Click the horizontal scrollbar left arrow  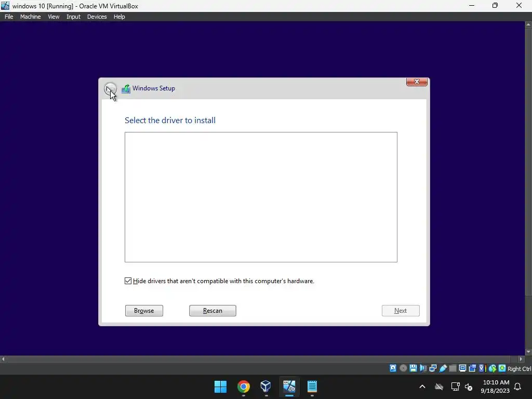click(3, 358)
